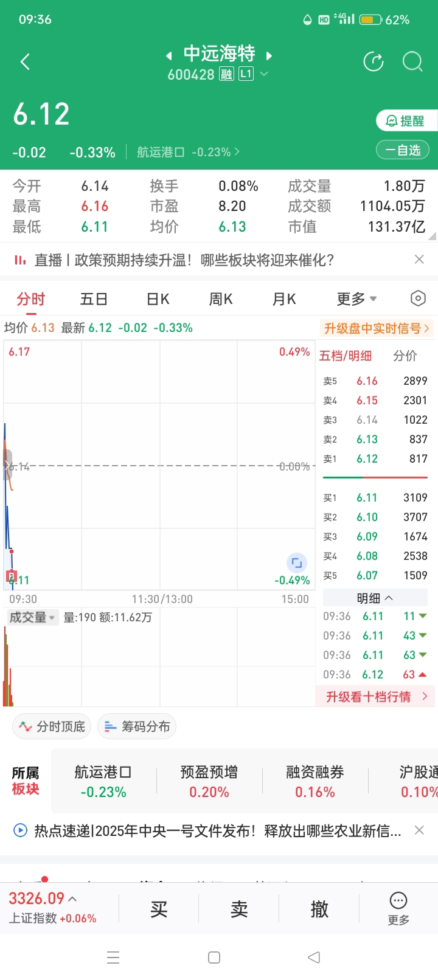Expand quote details corner triangle
The width and height of the screenshot is (438, 980).
(432, 236)
